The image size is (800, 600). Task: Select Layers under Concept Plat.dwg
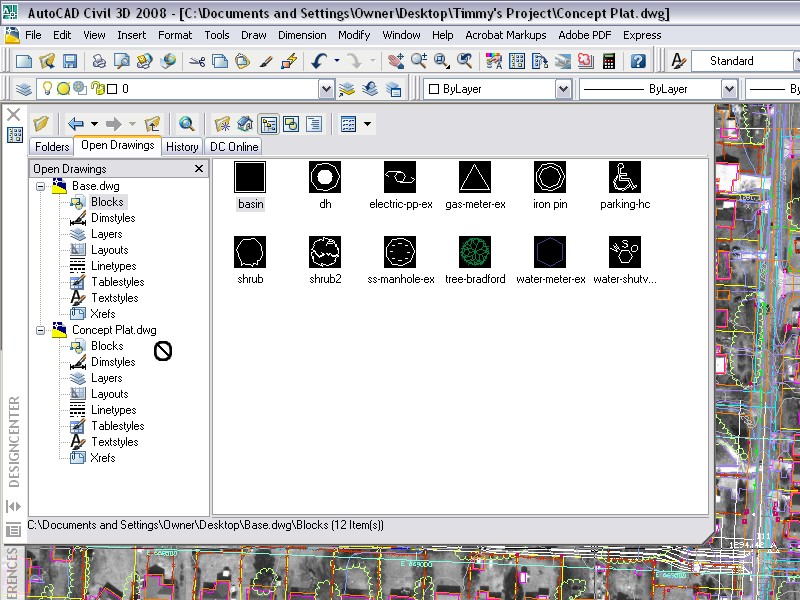pos(106,378)
